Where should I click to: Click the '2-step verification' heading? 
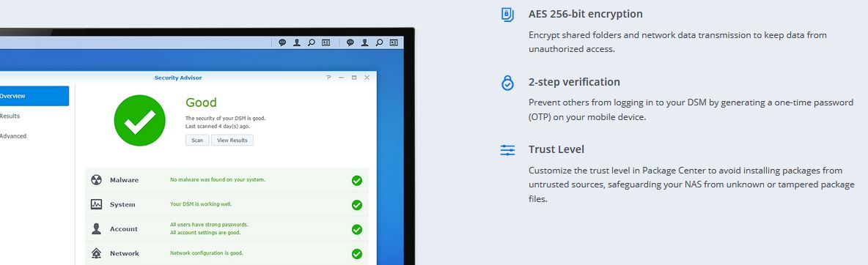574,82
